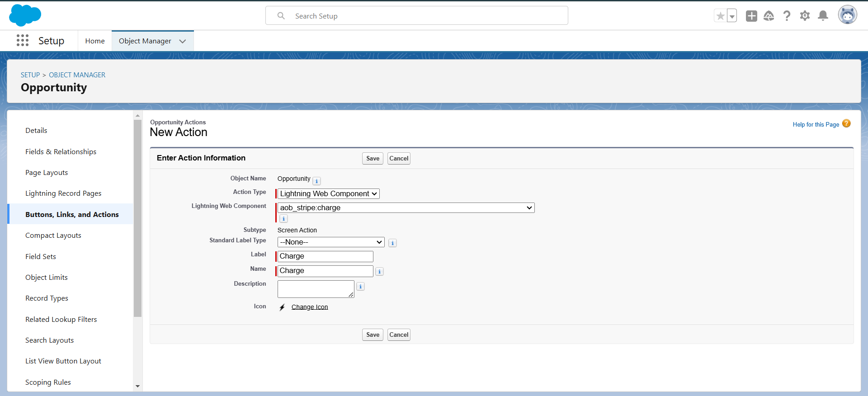
Task: Click the lightning bolt action icon
Action: click(x=282, y=307)
